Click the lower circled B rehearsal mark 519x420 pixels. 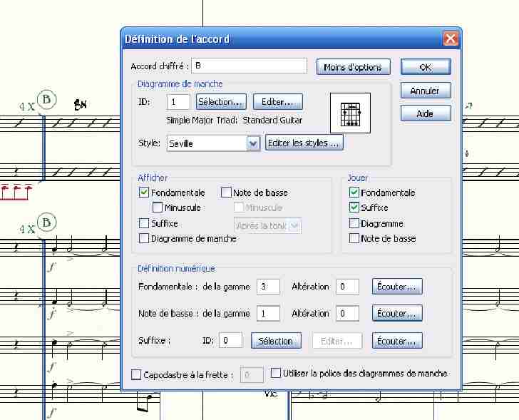click(x=46, y=223)
